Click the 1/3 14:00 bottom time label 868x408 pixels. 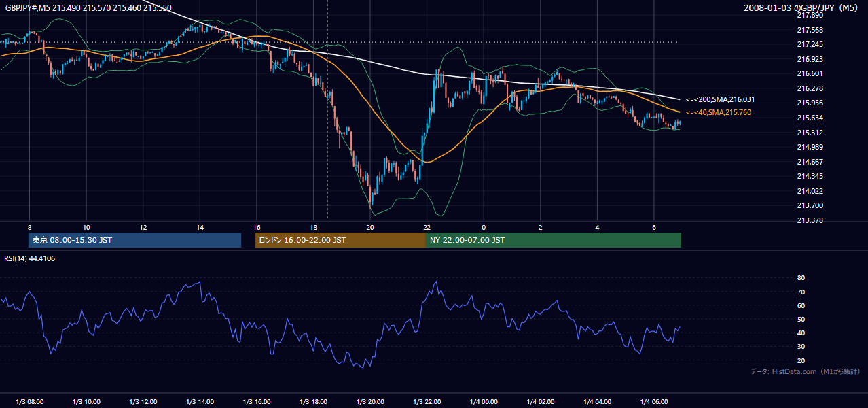pyautogui.click(x=200, y=401)
